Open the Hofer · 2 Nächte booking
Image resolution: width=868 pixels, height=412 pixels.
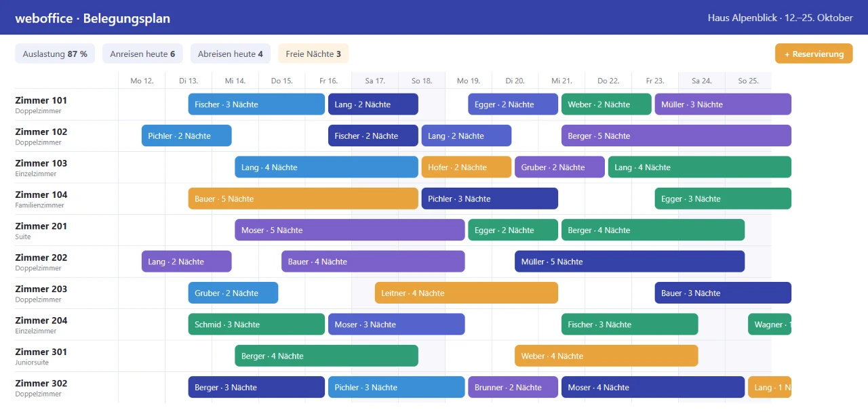pos(467,167)
